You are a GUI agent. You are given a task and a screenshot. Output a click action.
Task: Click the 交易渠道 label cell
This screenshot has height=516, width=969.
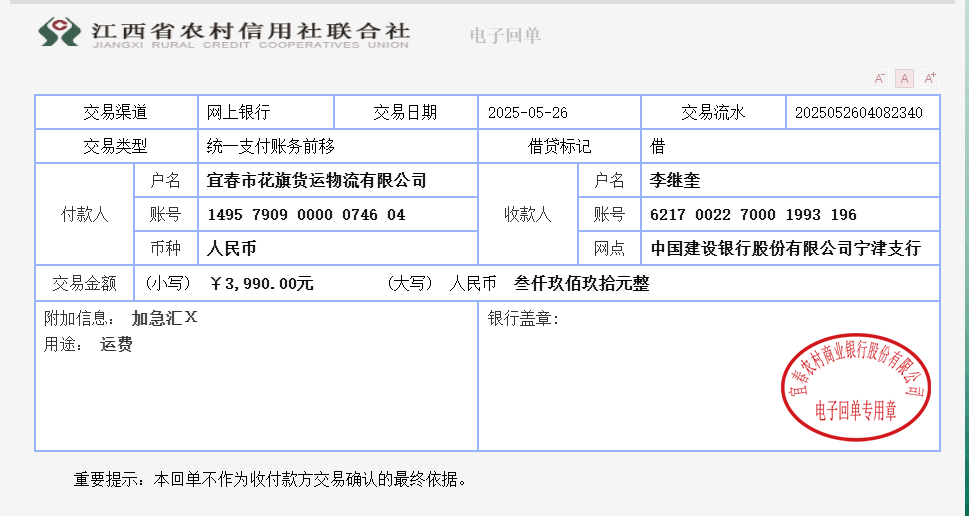click(x=116, y=112)
